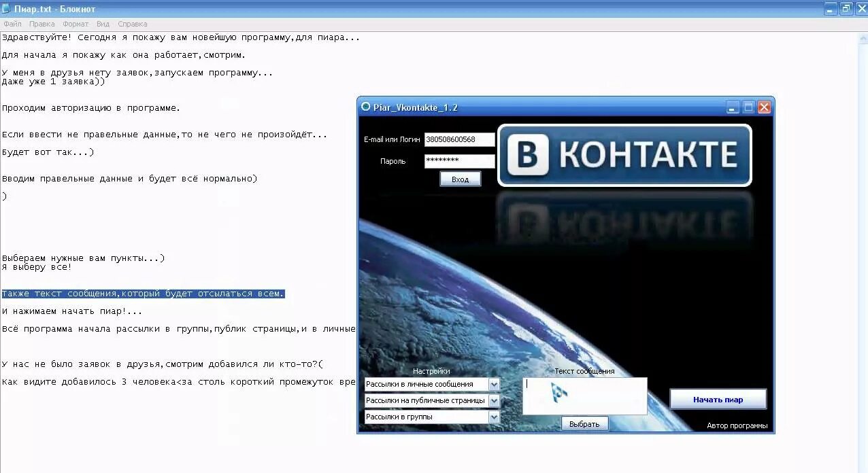The width and height of the screenshot is (868, 473).
Task: Expand the Рассылки на публичные страницы dropdown
Action: click(x=494, y=401)
